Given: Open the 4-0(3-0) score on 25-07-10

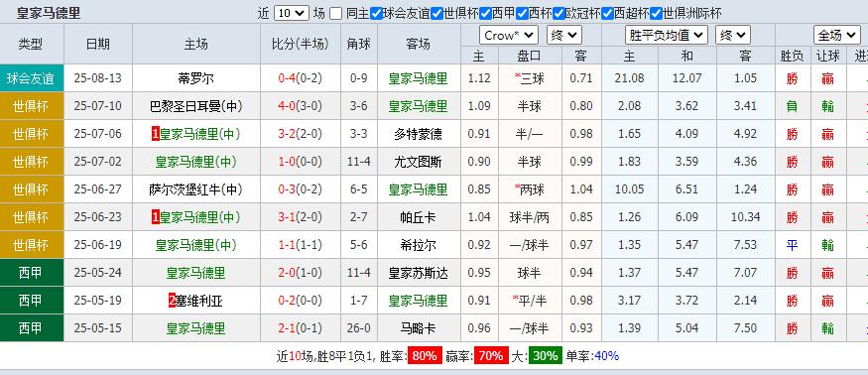Looking at the screenshot, I should pyautogui.click(x=300, y=106).
